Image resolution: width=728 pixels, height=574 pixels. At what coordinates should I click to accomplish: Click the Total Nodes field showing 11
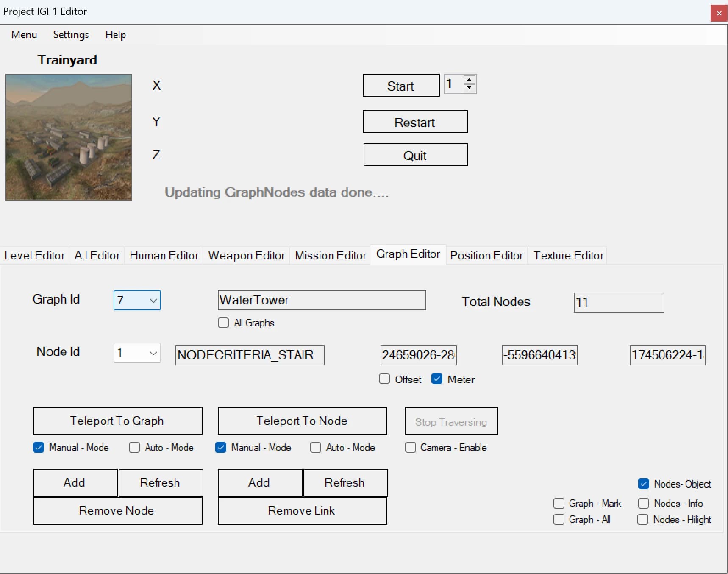(619, 302)
